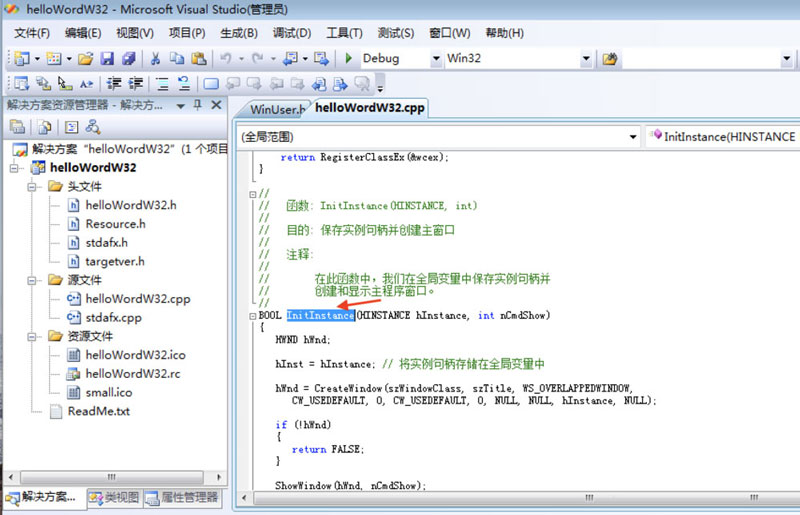
Task: Open the Find combo box dropdown arrow
Action: [786, 59]
